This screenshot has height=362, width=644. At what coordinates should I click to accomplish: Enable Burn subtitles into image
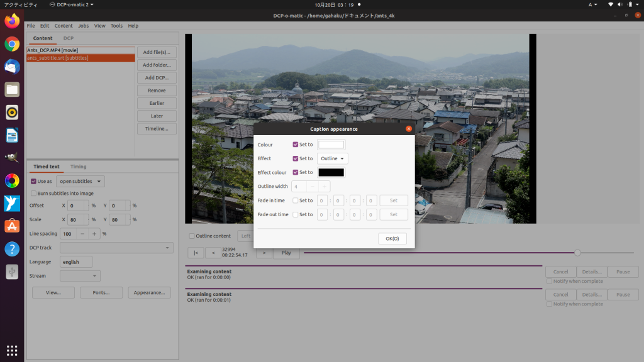click(x=34, y=194)
